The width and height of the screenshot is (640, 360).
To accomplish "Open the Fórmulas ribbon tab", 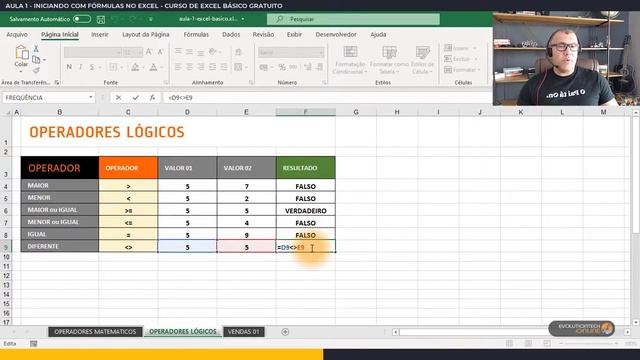I will [x=196, y=35].
